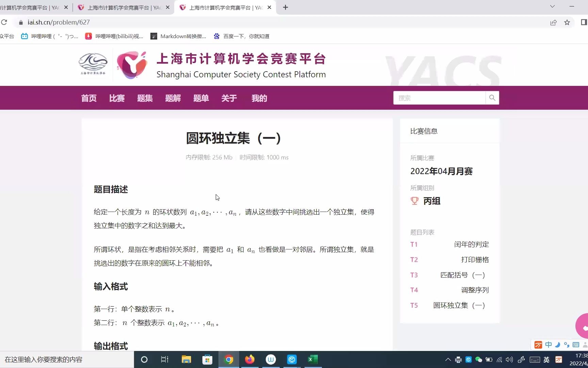Click the trophy icon beside 丙组
The width and height of the screenshot is (588, 368).
click(414, 201)
